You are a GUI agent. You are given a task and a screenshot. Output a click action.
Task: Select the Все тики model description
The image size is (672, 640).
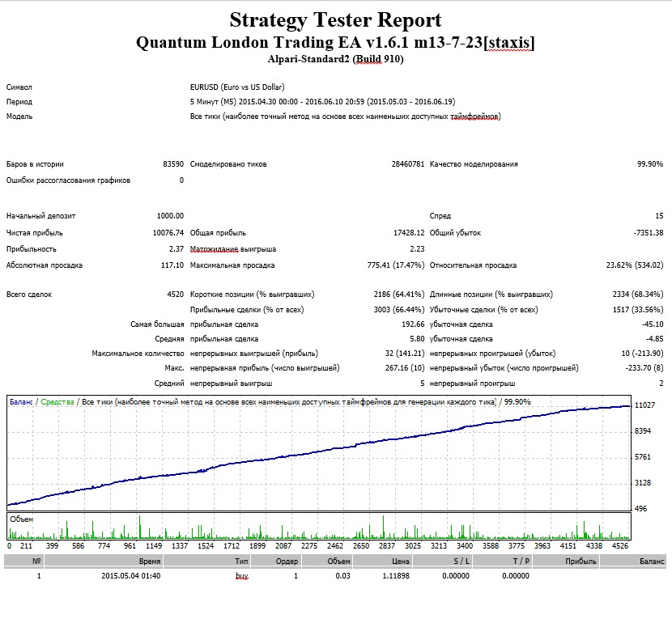(346, 116)
